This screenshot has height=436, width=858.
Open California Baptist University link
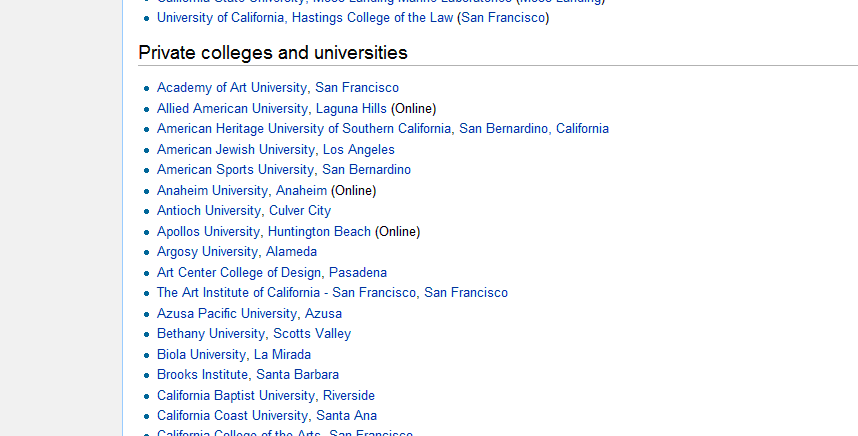(x=236, y=396)
